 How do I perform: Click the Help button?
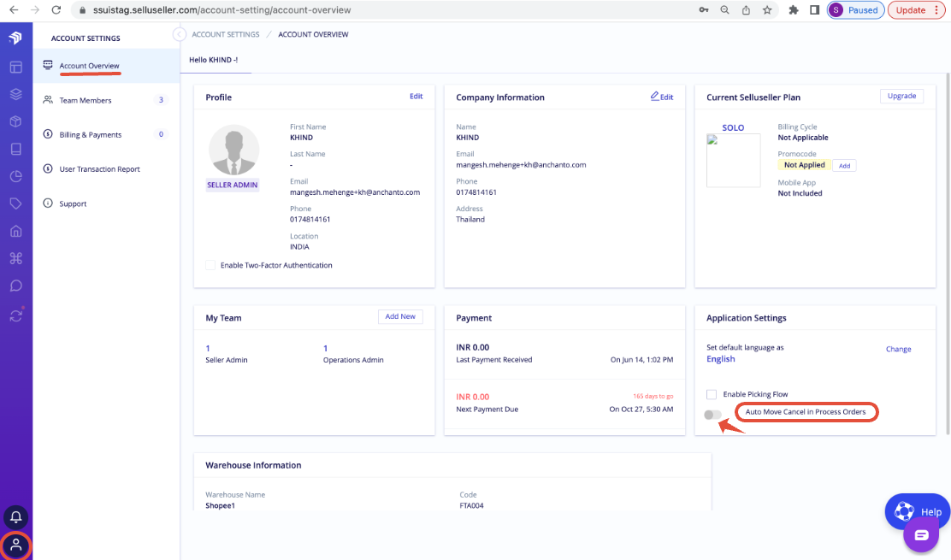click(x=918, y=511)
